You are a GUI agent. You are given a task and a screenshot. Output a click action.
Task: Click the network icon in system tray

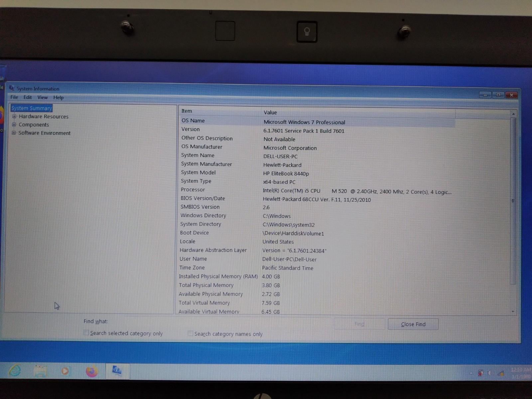[x=501, y=373]
